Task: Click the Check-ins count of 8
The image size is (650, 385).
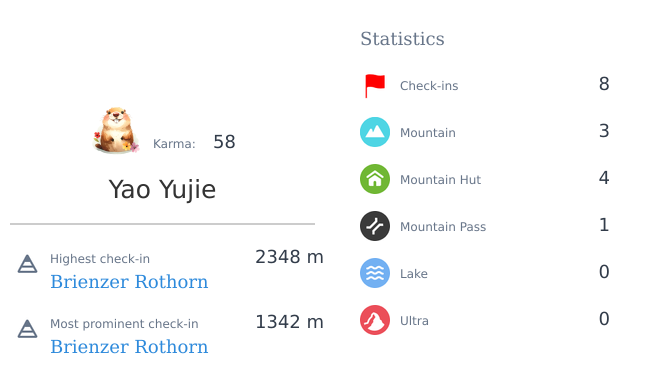Action: [x=604, y=84]
